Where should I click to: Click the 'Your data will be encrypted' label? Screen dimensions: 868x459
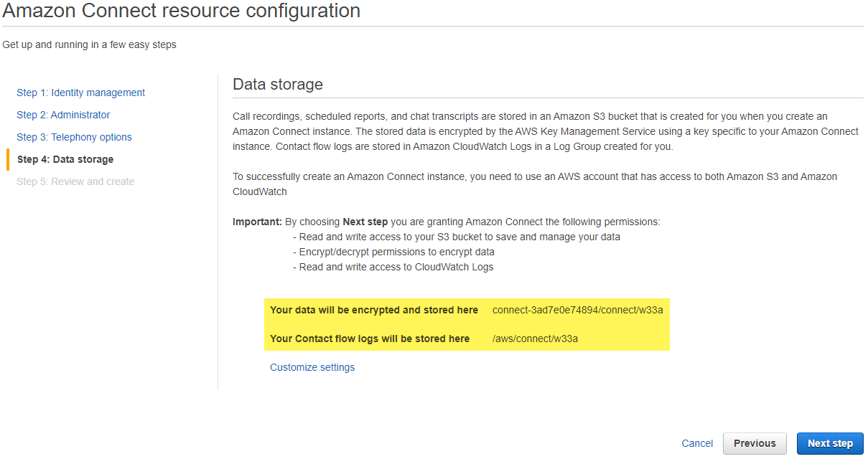pyautogui.click(x=374, y=310)
